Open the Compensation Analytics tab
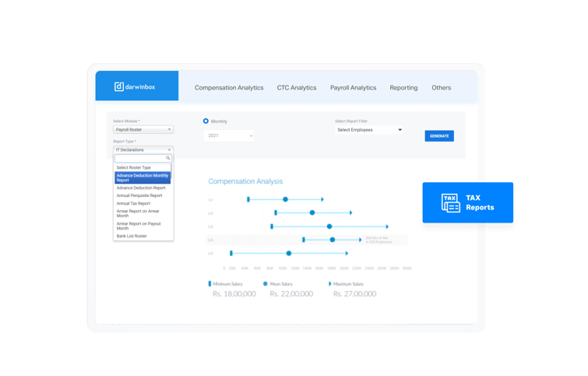This screenshot has width=588, height=376. 229,88
